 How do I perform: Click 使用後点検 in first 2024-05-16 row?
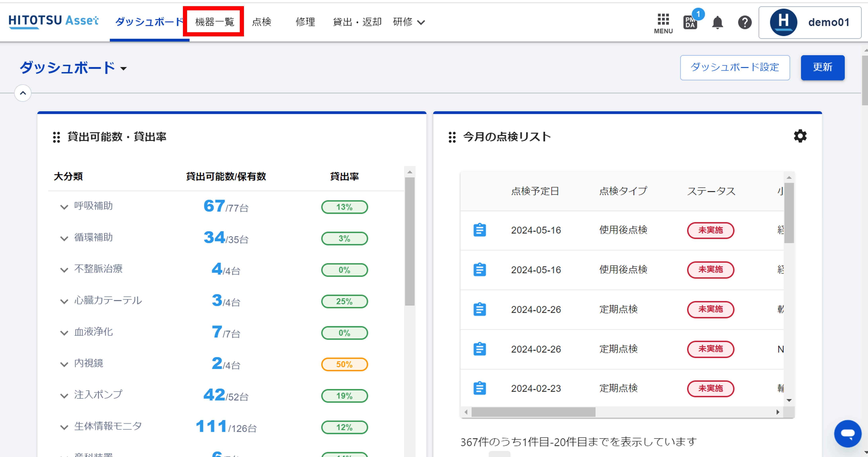tap(623, 230)
